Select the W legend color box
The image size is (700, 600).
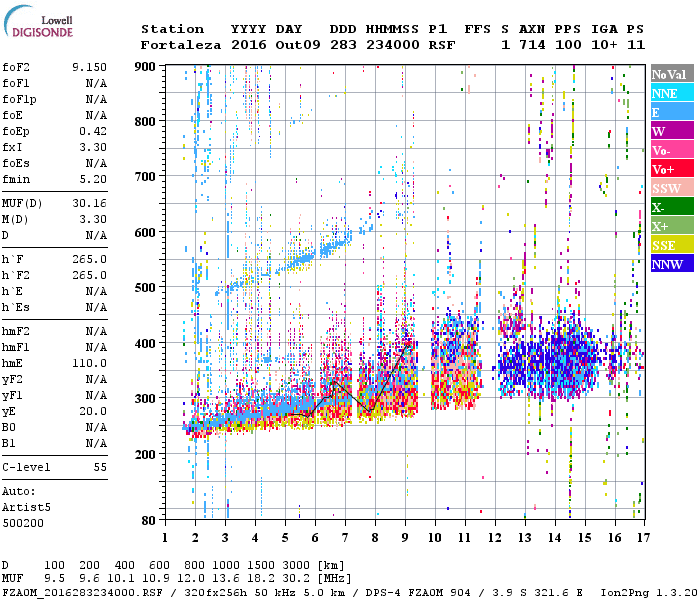click(672, 131)
